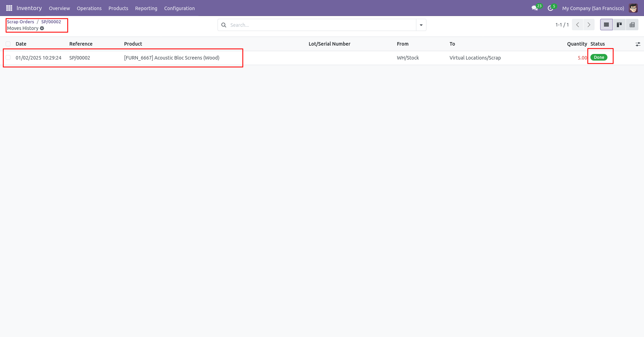Click the date 01/02/2025 10:29:24 cell
The image size is (644, 337).
[x=38, y=58]
